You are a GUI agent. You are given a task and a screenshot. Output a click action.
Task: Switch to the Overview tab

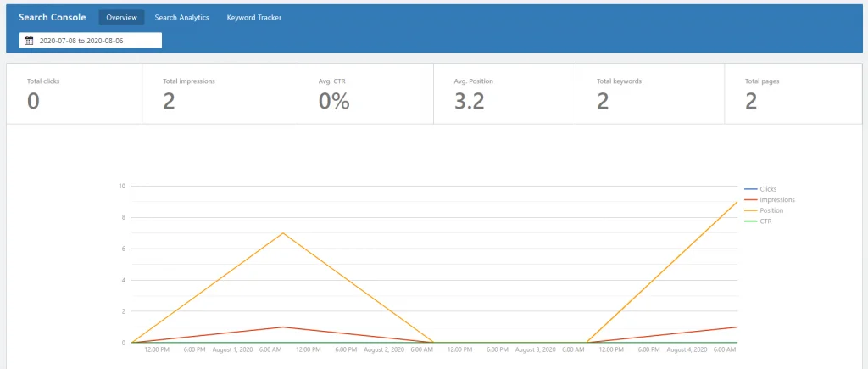[x=122, y=17]
